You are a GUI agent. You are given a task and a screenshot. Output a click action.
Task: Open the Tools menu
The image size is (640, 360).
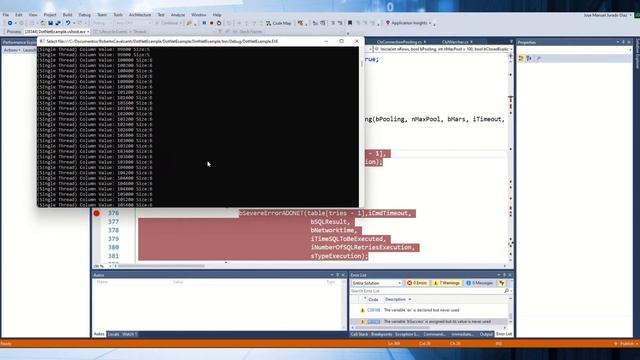click(x=118, y=15)
